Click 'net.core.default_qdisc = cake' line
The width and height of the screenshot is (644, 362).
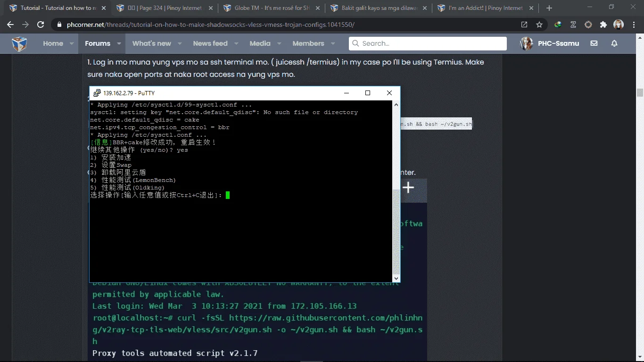tap(145, 120)
